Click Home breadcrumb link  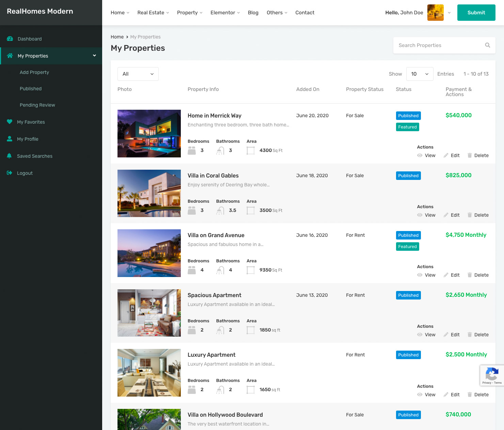[x=117, y=37]
